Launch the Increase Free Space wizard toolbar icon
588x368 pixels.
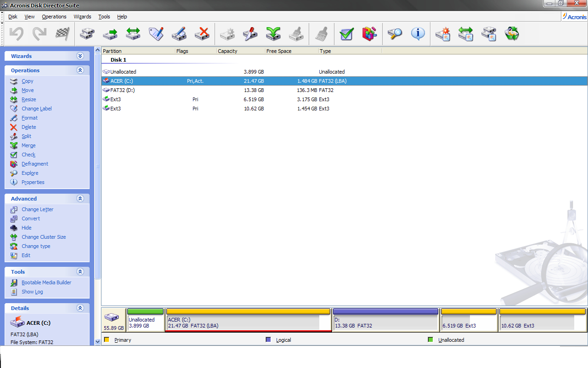(466, 34)
